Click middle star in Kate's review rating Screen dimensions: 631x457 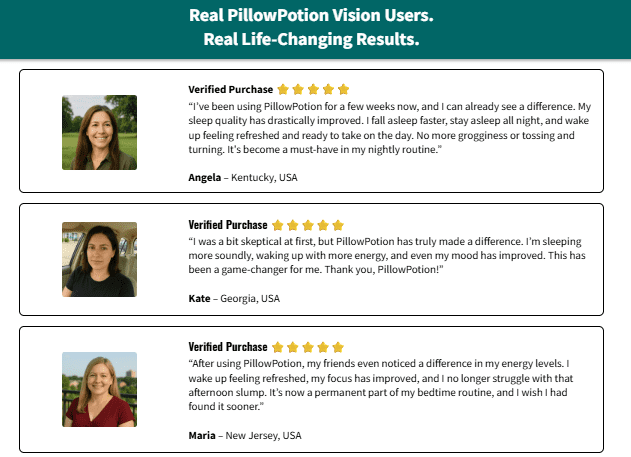tap(308, 225)
